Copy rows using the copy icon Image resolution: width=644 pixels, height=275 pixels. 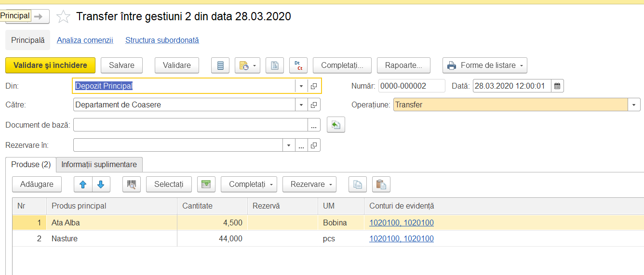tap(358, 184)
